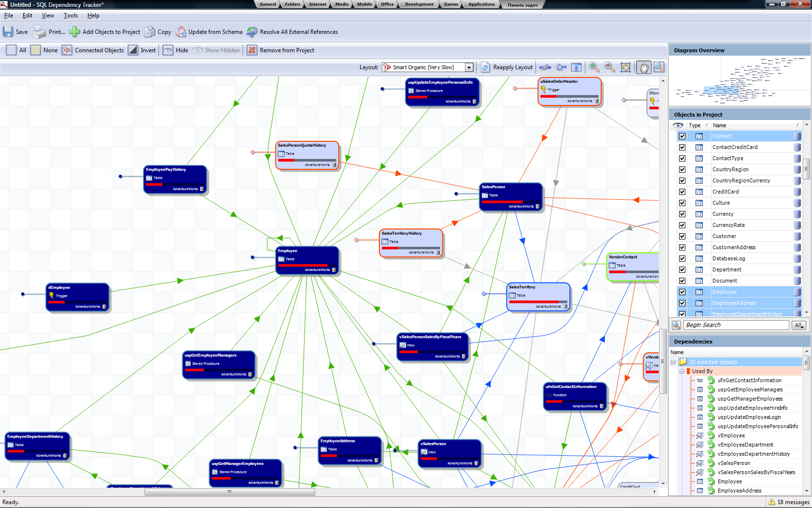This screenshot has width=812, height=508.
Task: Select the CurrencyRate row in objects list
Action: [x=739, y=225]
